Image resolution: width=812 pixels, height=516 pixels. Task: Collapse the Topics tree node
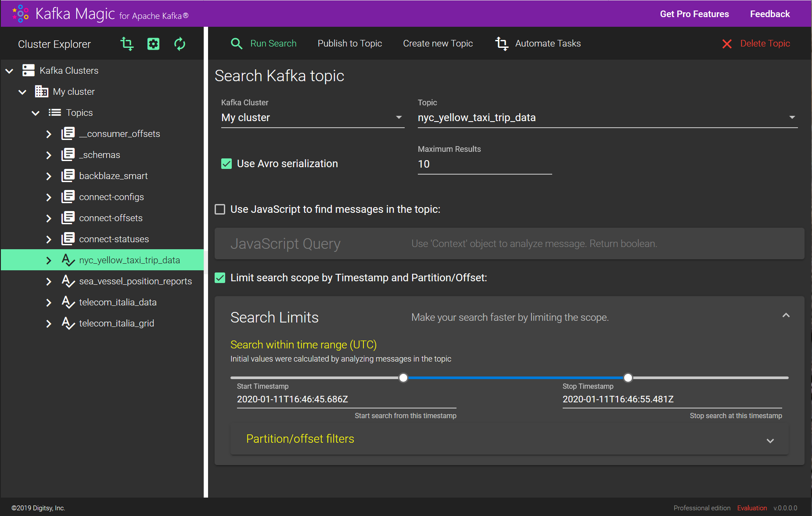36,113
